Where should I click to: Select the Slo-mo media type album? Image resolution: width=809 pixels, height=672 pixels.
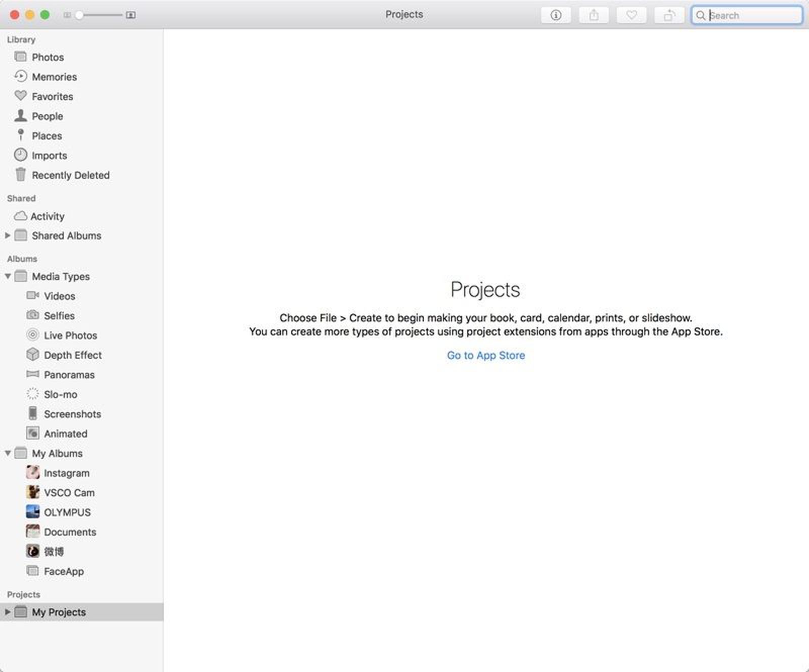point(60,394)
